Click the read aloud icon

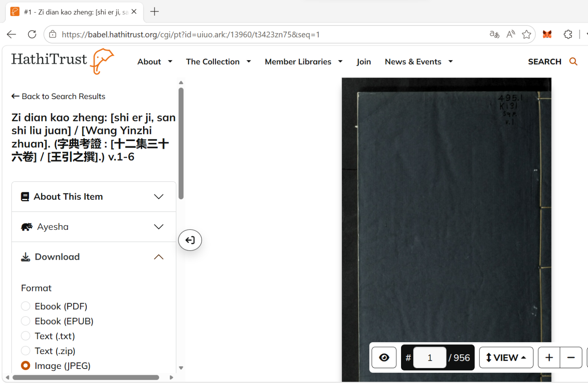coord(510,34)
